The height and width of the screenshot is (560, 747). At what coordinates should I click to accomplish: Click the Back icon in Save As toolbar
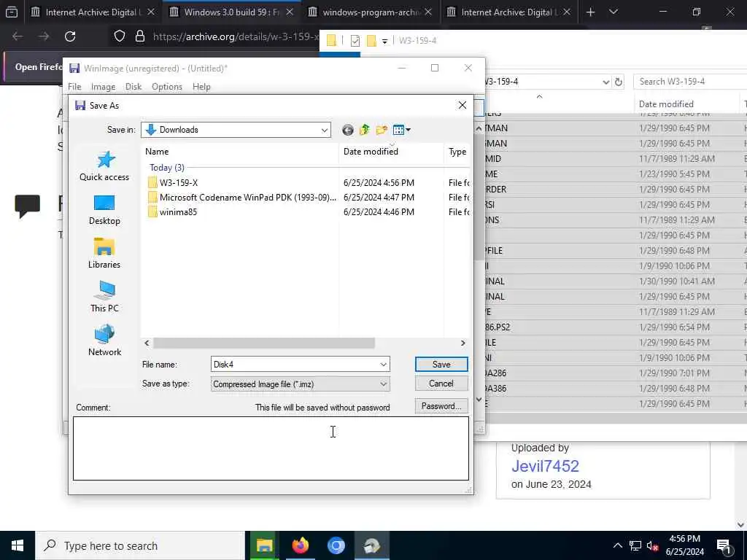348,130
